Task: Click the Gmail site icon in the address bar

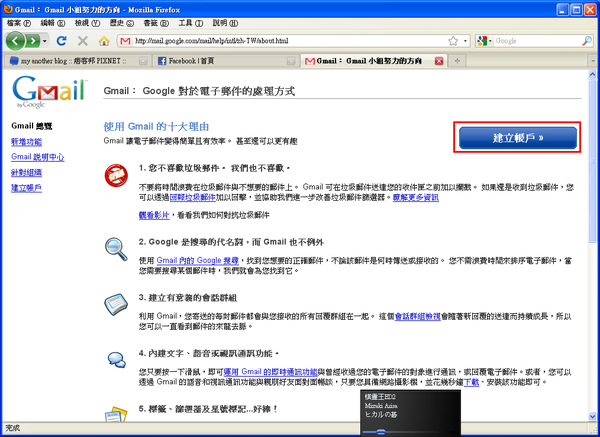Action: [125, 41]
